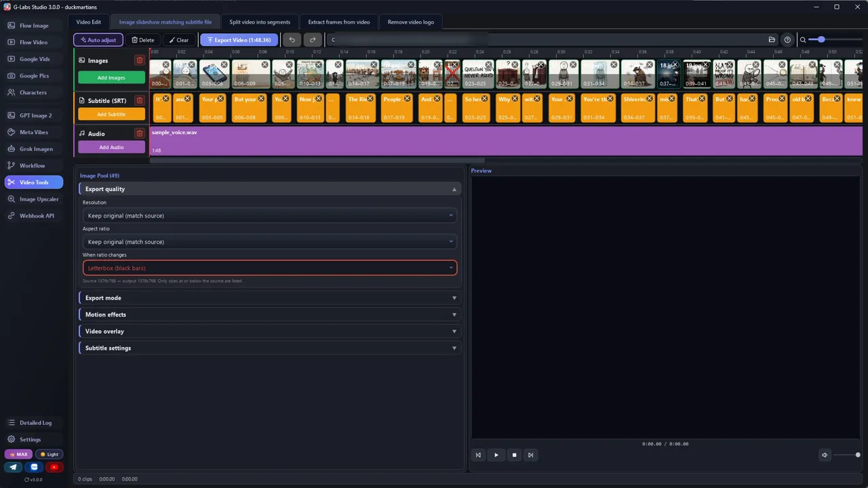The image size is (868, 488).
Task: Play the preview video
Action: (496, 455)
